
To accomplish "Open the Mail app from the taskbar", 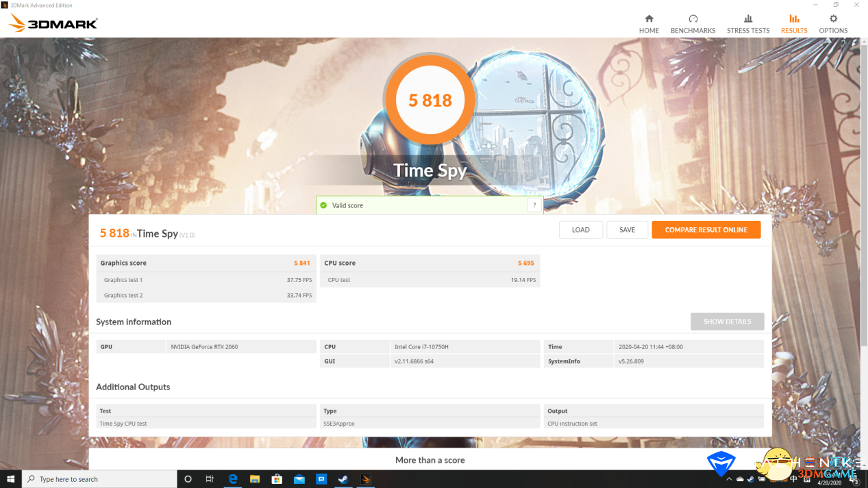I will pos(299,479).
